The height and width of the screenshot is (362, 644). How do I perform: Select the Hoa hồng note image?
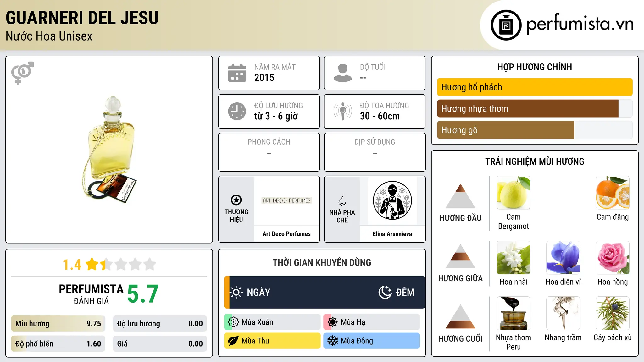613,258
